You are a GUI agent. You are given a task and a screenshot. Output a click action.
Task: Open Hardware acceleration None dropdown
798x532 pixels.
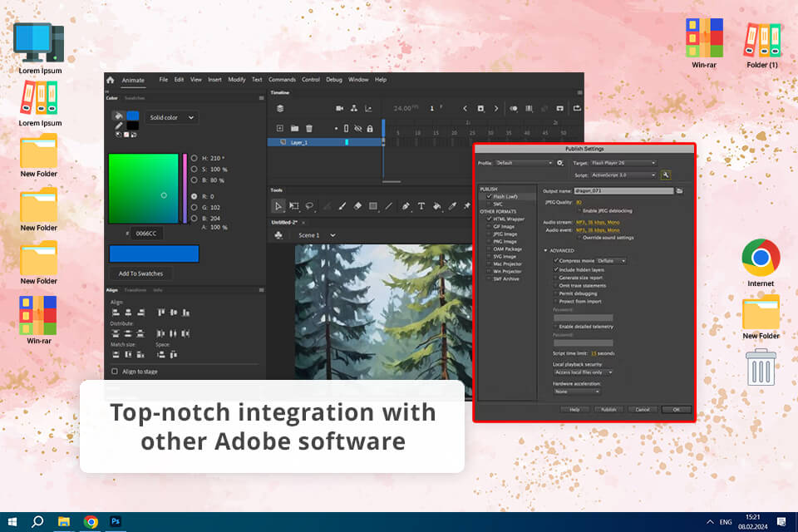pos(577,392)
